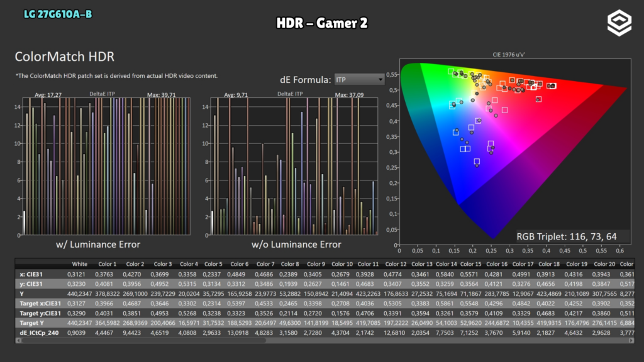644x362 pixels.
Task: Click Color 9 target x value '0,3398'
Action: click(x=314, y=304)
